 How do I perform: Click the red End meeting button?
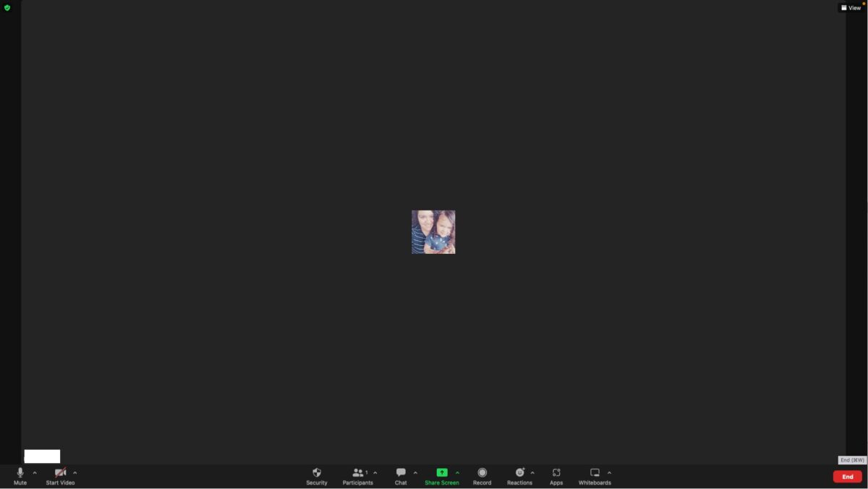tap(847, 477)
